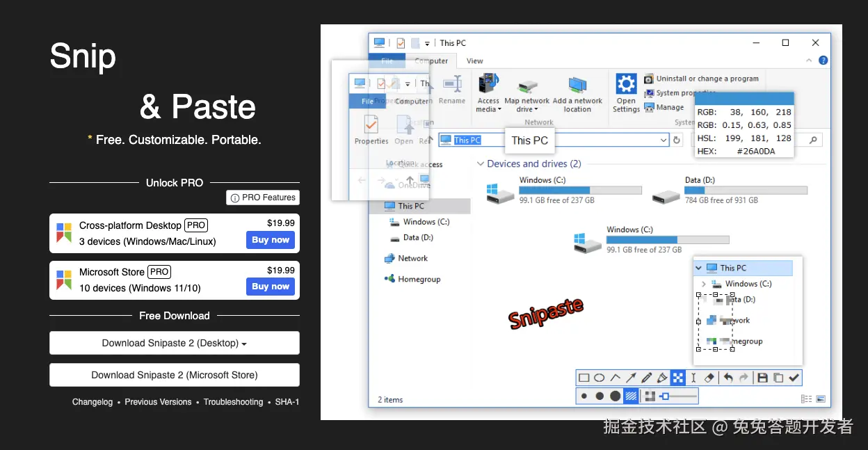
Task: Buy the Microsoft Store PRO license
Action: (x=271, y=287)
